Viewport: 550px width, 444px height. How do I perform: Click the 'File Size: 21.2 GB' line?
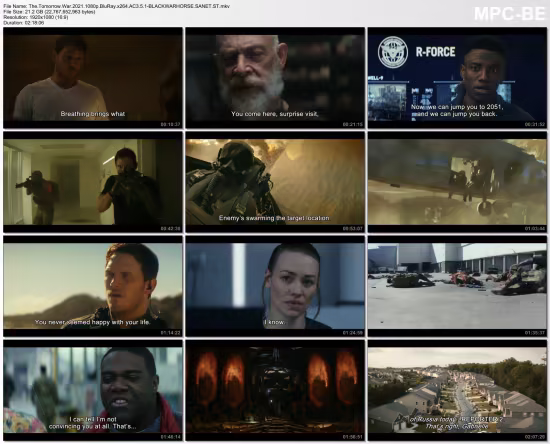point(49,12)
